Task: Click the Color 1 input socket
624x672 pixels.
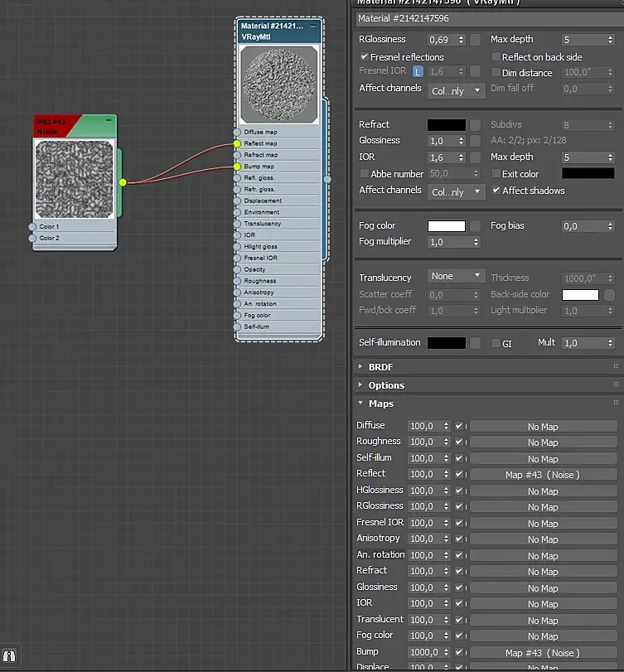Action: coord(33,226)
